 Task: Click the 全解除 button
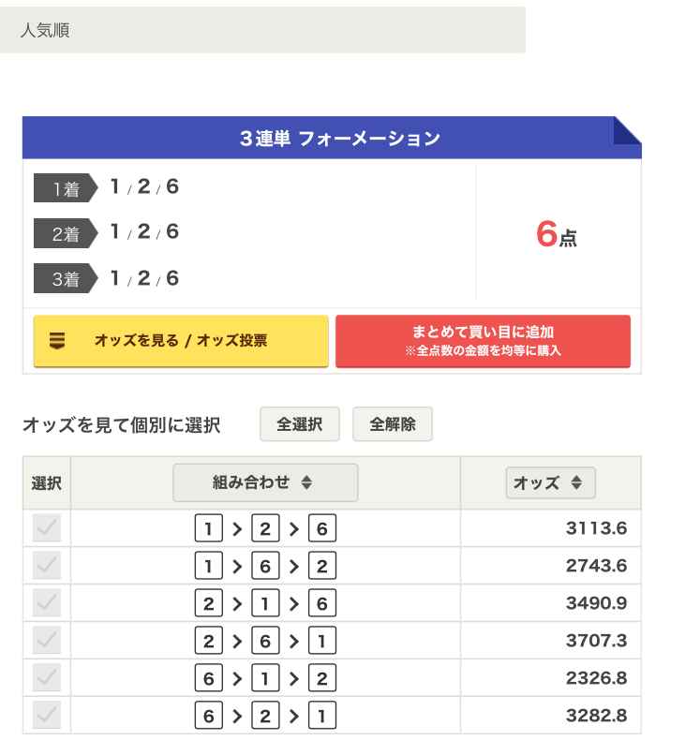point(392,424)
